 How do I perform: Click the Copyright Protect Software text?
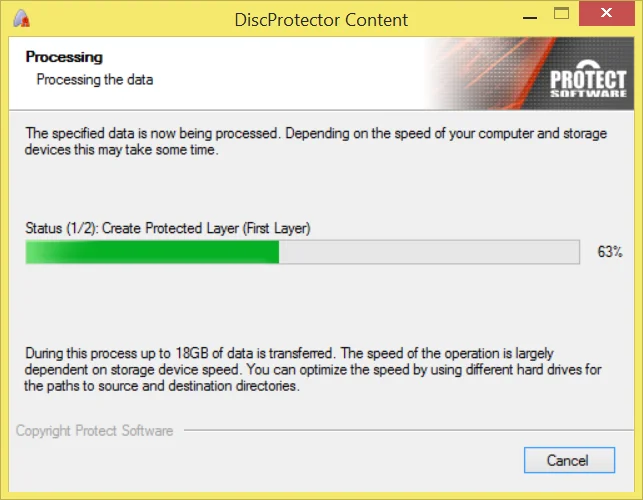pyautogui.click(x=95, y=431)
